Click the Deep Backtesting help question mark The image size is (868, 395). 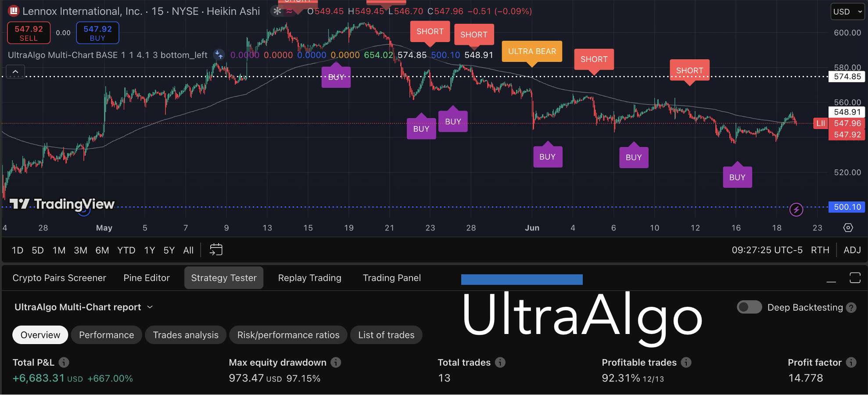[x=851, y=308]
